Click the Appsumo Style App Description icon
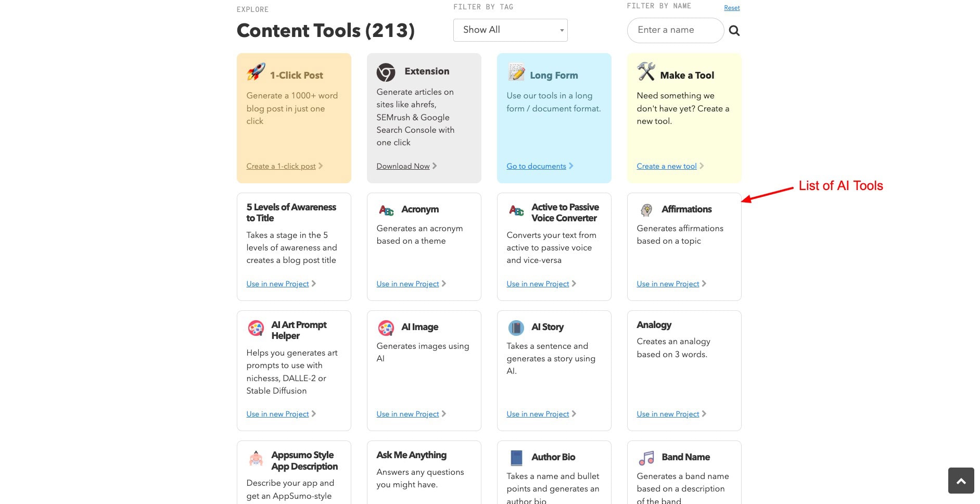The height and width of the screenshot is (504, 980). click(x=256, y=459)
